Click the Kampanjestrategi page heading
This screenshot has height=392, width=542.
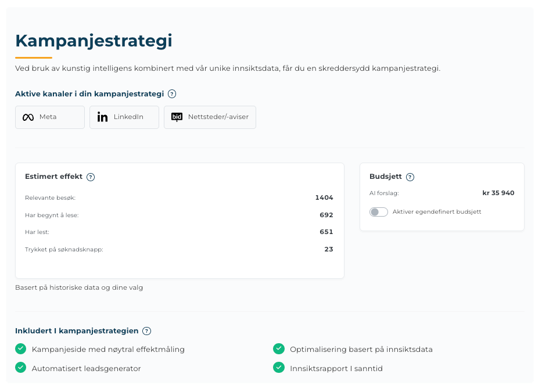coord(94,41)
